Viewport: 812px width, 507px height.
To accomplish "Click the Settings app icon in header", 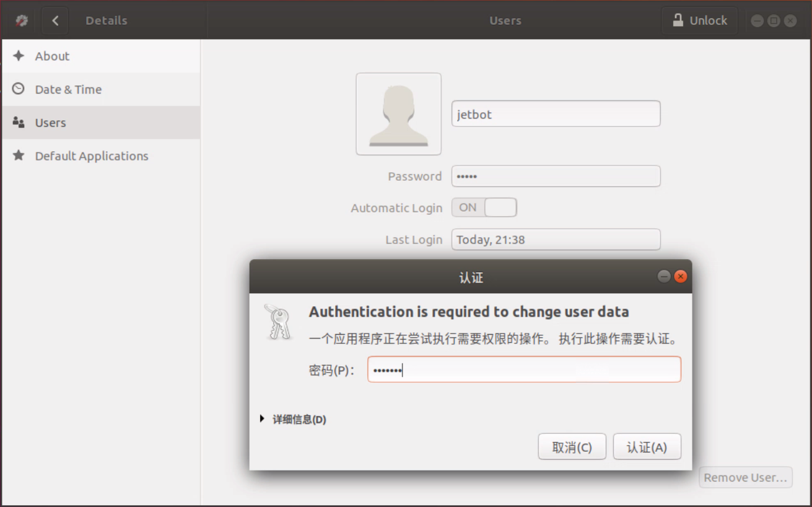I will click(22, 20).
